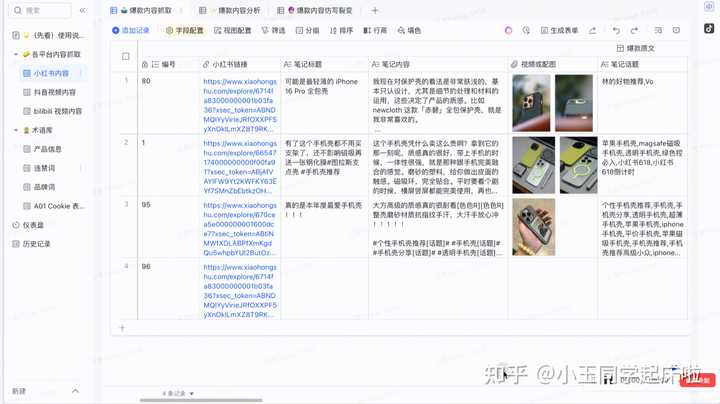Click the automation clock icon in toolbar
Viewport: 720px width, 404px height.
(526, 30)
